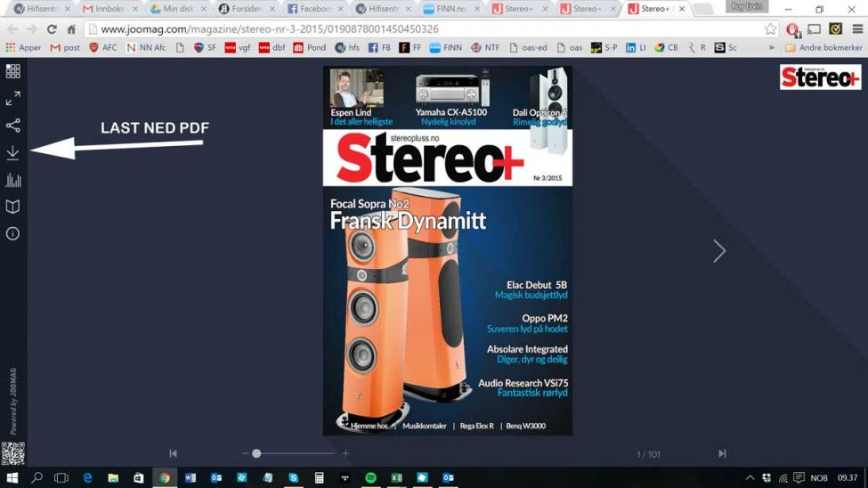Switch to the Min disk tab

pos(177,9)
